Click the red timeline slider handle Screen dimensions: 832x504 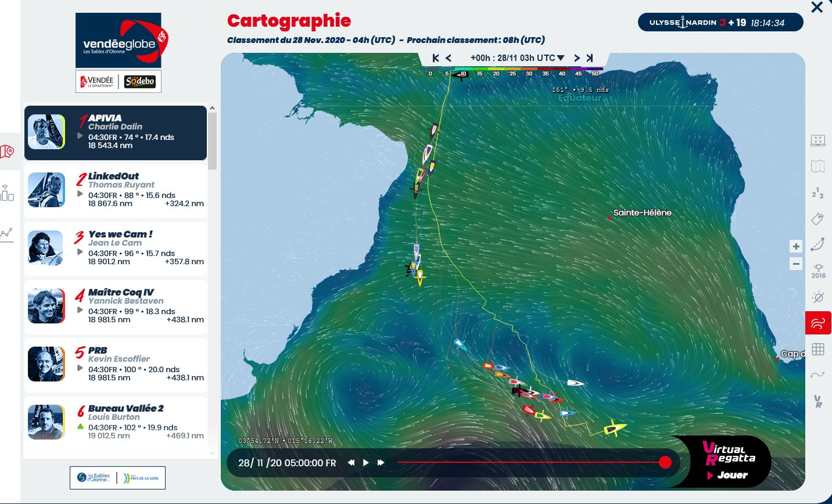[665, 462]
